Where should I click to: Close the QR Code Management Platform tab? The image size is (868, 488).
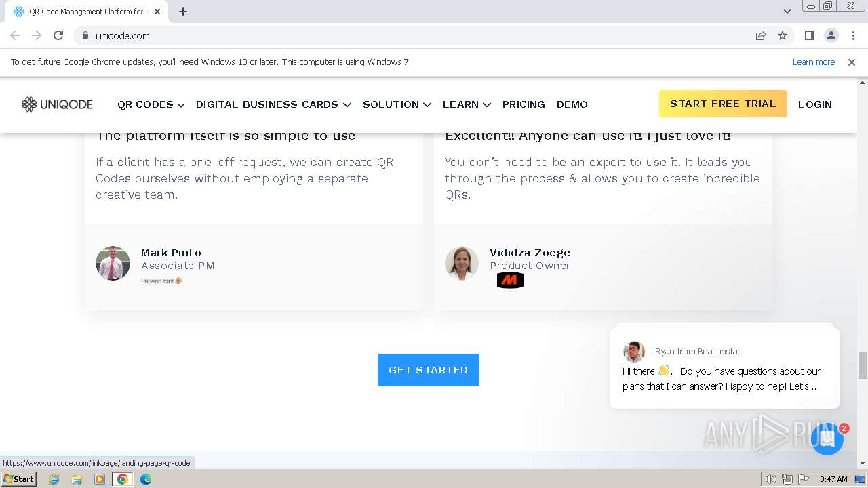pos(157,12)
